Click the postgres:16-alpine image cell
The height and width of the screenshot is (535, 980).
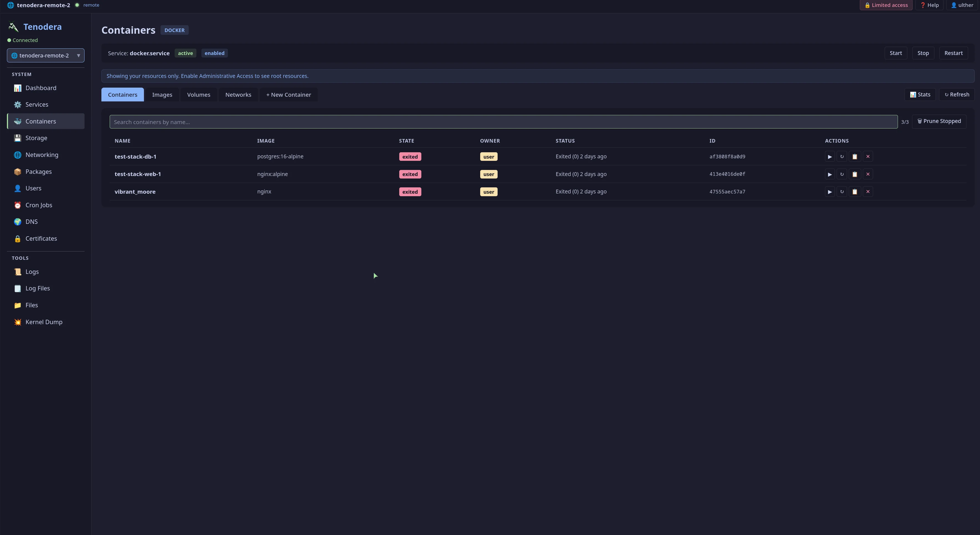point(280,156)
